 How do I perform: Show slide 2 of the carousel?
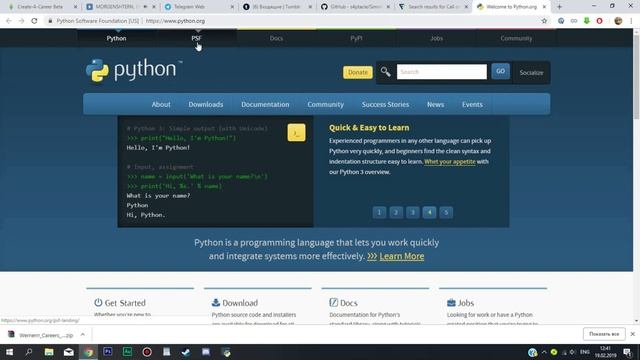pyautogui.click(x=396, y=212)
